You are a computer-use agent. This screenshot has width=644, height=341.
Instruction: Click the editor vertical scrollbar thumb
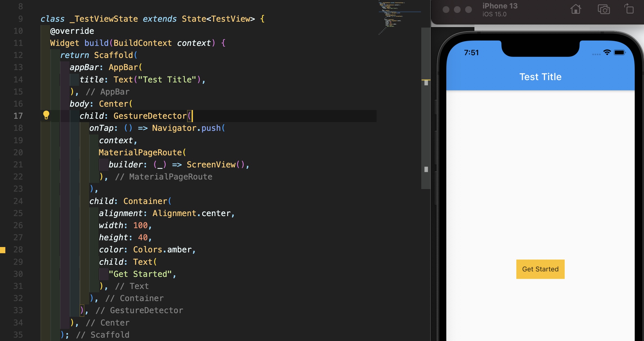pos(425,108)
